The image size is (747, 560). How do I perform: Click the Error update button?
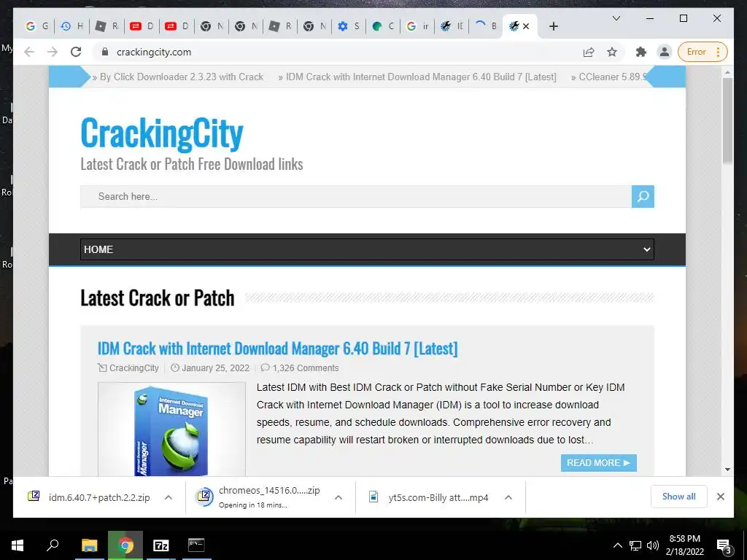(x=703, y=52)
